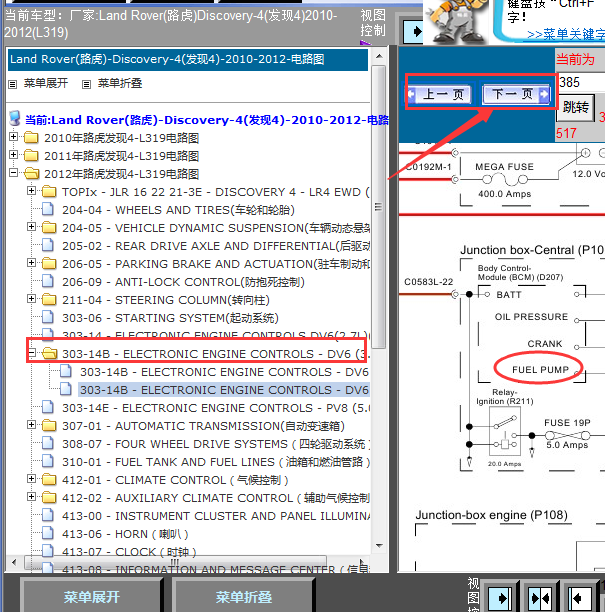The height and width of the screenshot is (612, 605).
Task: Click the horizontal scrollbar left arrow
Action: coord(14,562)
